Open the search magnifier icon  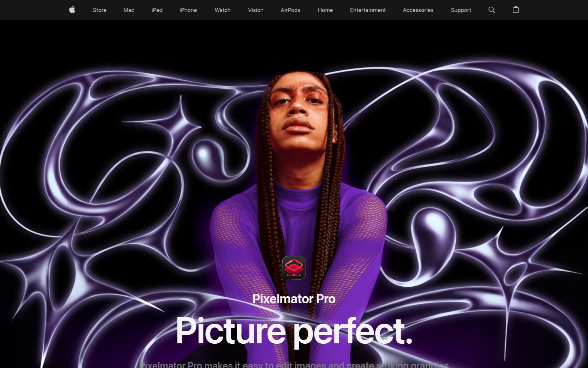491,10
